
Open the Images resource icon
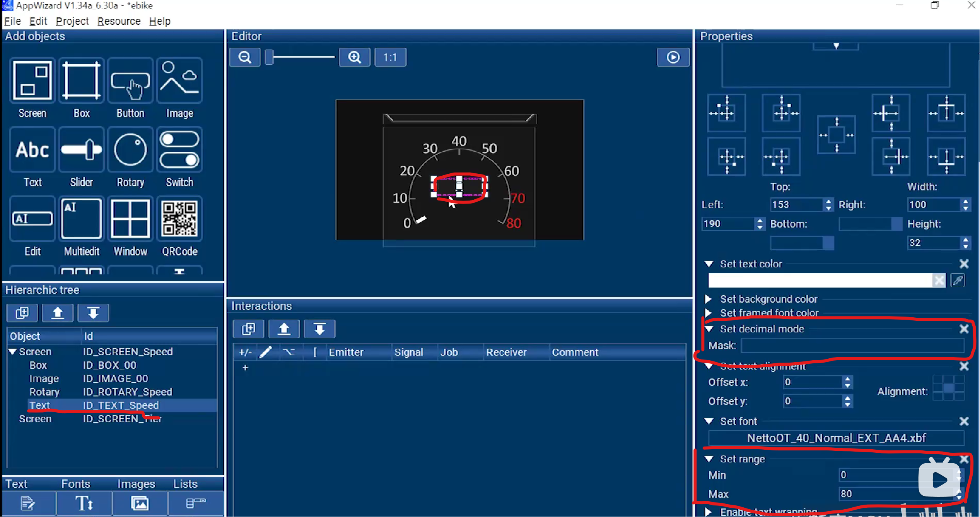click(x=140, y=503)
